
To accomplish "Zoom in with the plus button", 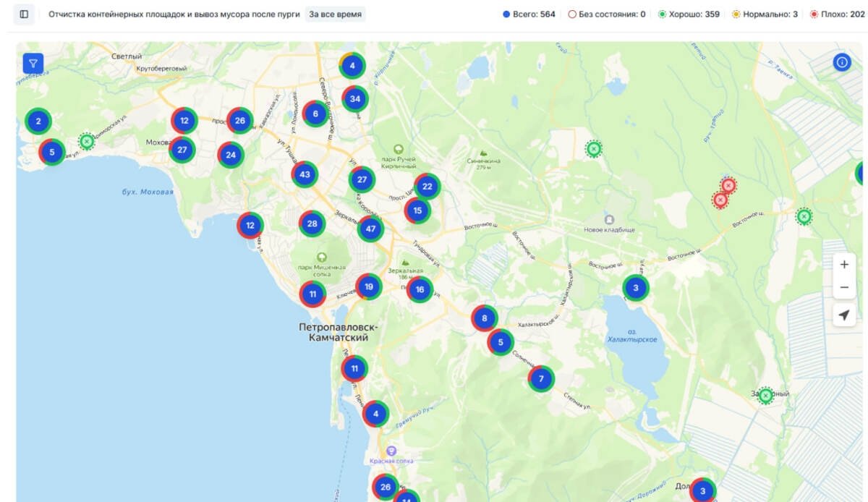I will 844,265.
